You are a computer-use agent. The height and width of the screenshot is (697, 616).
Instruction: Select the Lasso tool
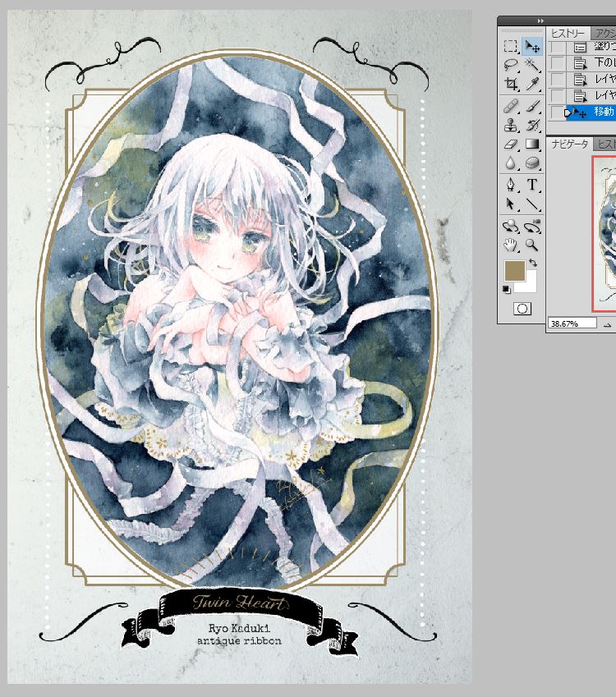tap(511, 65)
